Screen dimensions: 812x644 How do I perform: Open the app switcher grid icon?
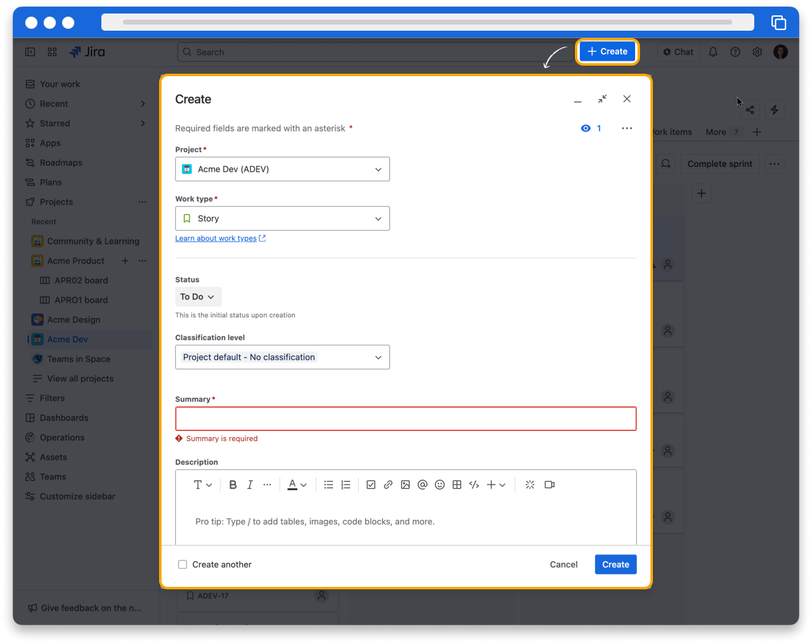pos(52,52)
